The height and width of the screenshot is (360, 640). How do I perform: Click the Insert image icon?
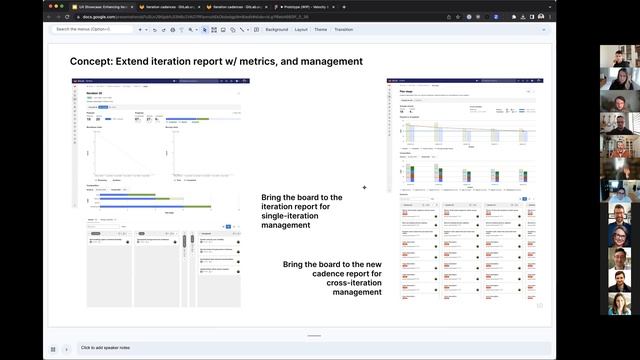[223, 30]
